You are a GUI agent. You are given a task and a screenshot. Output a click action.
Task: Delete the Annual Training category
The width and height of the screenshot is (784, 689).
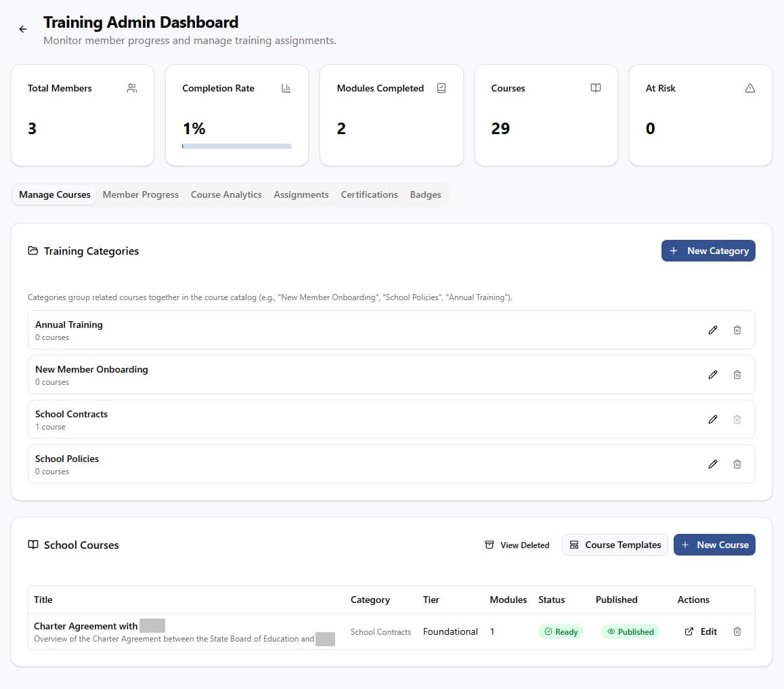(737, 330)
